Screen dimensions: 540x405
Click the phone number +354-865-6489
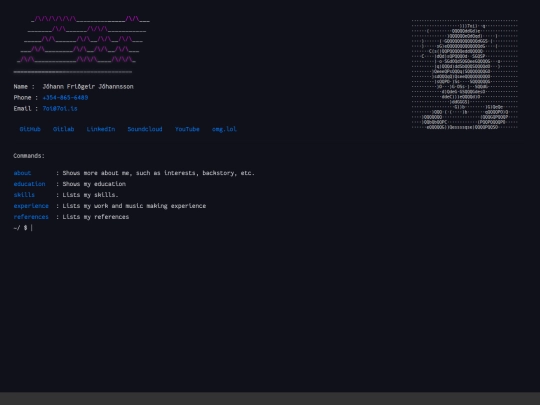click(x=65, y=97)
